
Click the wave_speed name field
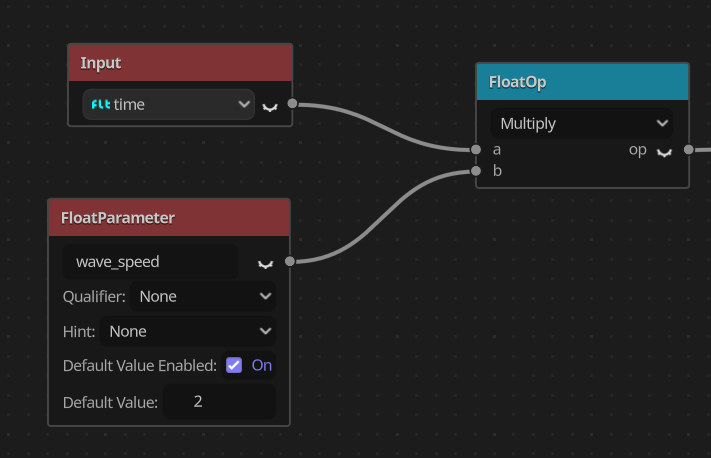click(151, 262)
